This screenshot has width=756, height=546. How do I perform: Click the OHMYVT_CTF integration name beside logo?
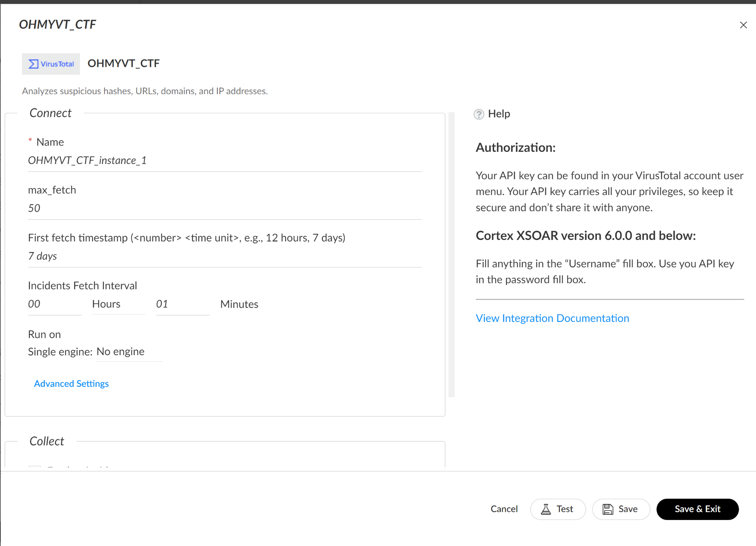124,63
